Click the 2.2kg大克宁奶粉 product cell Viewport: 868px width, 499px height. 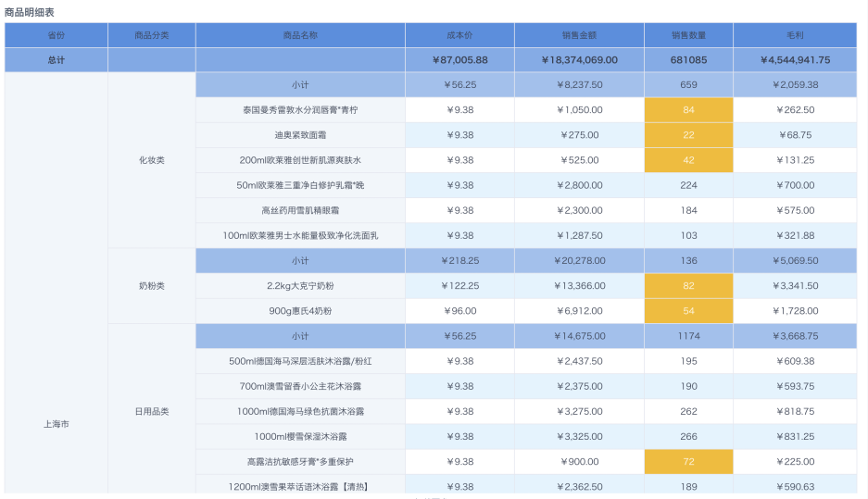coord(300,286)
